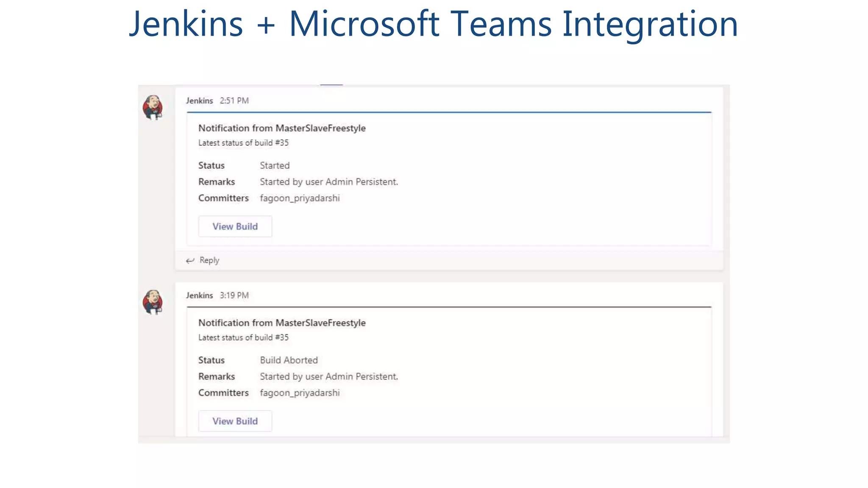Click the Jenkins sender name at 2:51 PM

199,101
